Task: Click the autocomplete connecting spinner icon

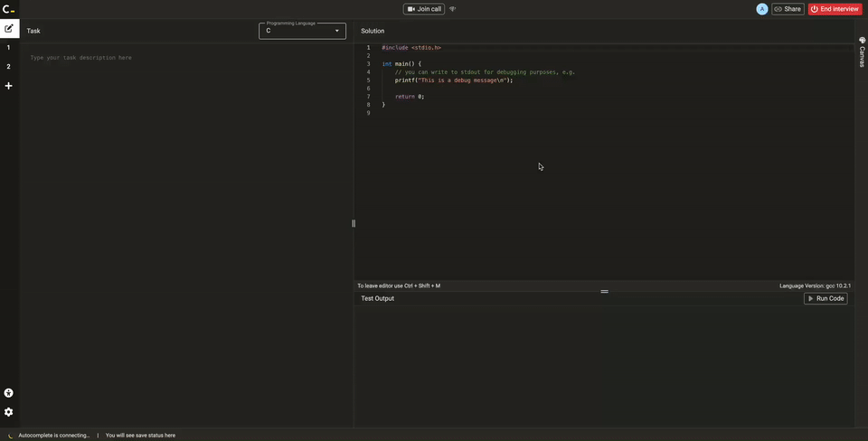Action: (11, 436)
